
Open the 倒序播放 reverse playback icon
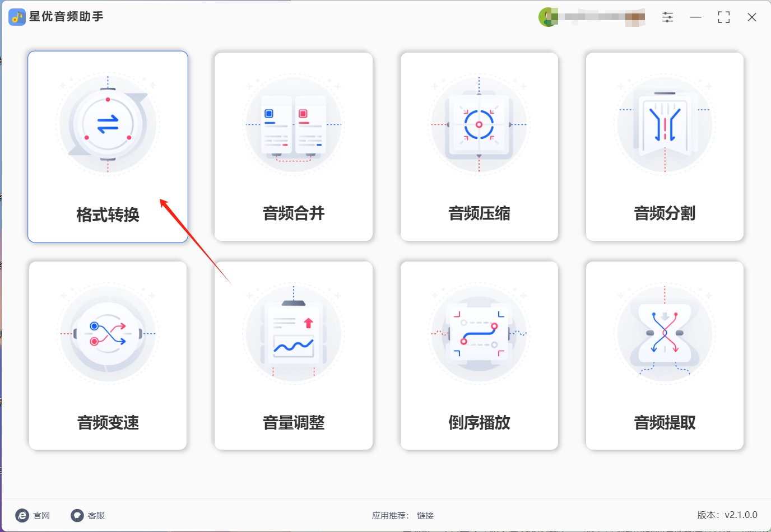[479, 334]
